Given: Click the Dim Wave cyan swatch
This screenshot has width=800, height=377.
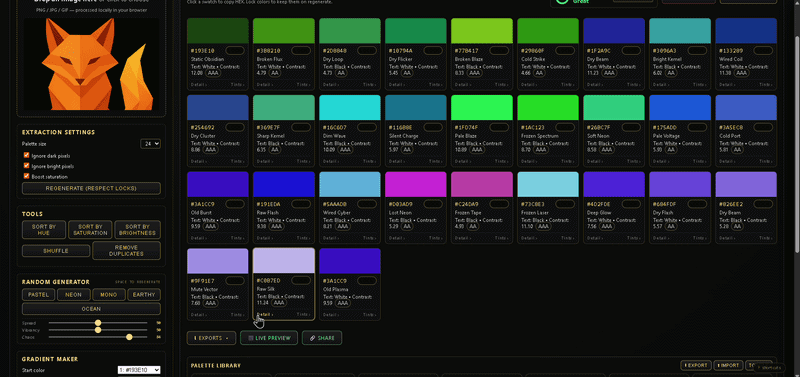Looking at the screenshot, I should 350,108.
